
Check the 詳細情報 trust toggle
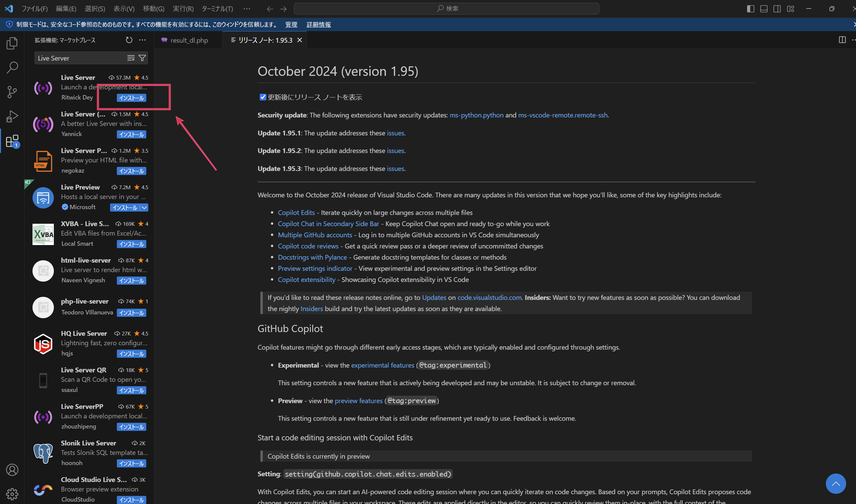point(318,25)
